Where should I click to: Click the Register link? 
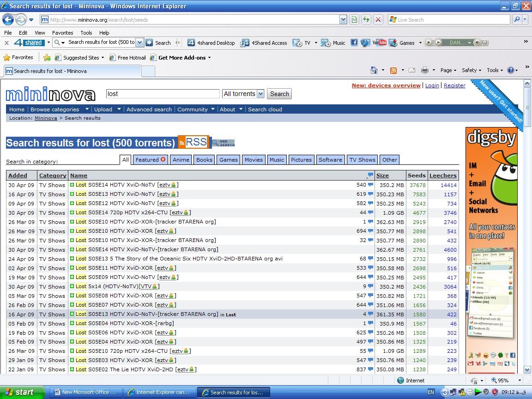[x=454, y=85]
